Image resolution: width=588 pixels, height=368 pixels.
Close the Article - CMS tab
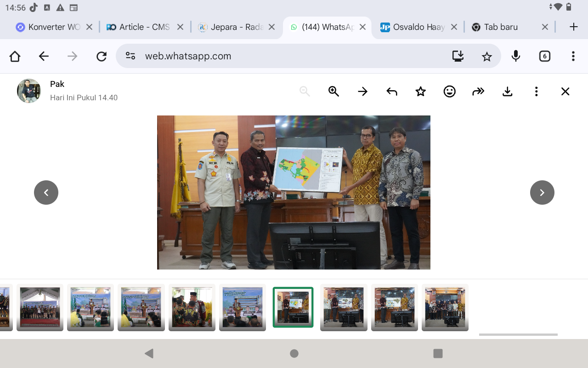click(x=181, y=27)
